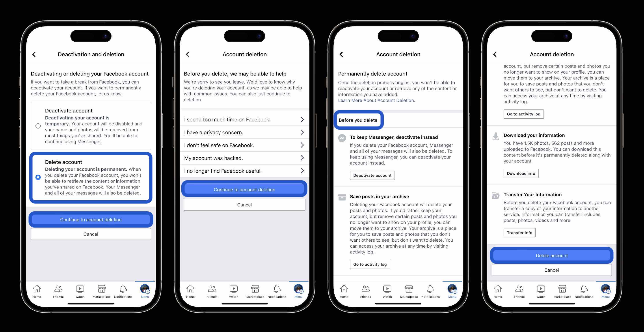
Task: Tap the Watch icon in bottom nav
Action: click(x=79, y=290)
